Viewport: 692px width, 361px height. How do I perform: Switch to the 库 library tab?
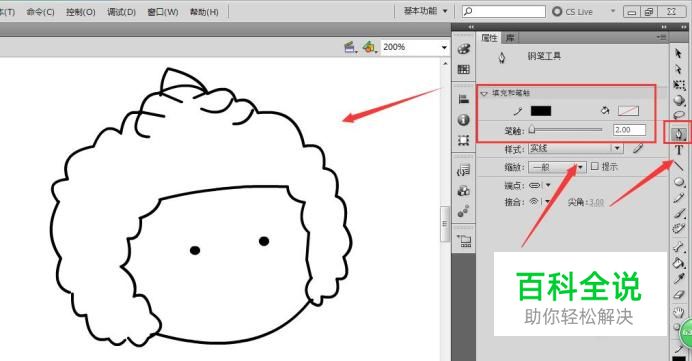[510, 38]
